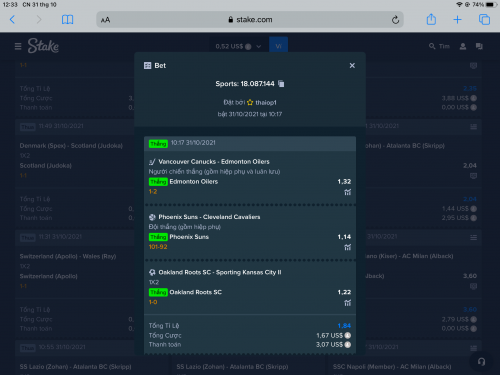Select the 101-92 score text
Screen dimensions: 500x375
[x=158, y=247]
